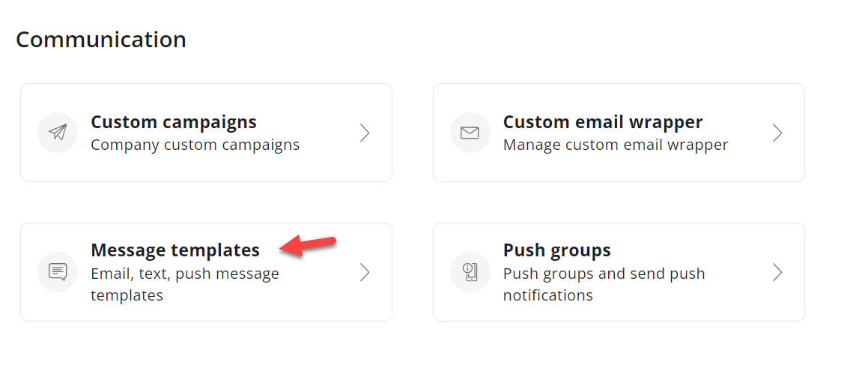Screen dimensions: 868x365
Task: Click the speech bubble Message templates icon
Action: pos(58,272)
